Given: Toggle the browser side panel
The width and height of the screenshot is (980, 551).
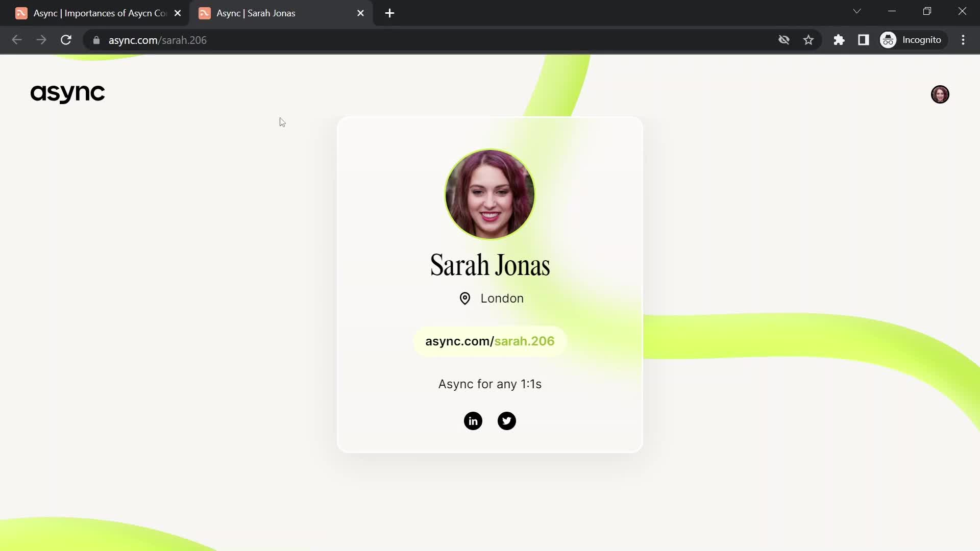Looking at the screenshot, I should coord(863,40).
